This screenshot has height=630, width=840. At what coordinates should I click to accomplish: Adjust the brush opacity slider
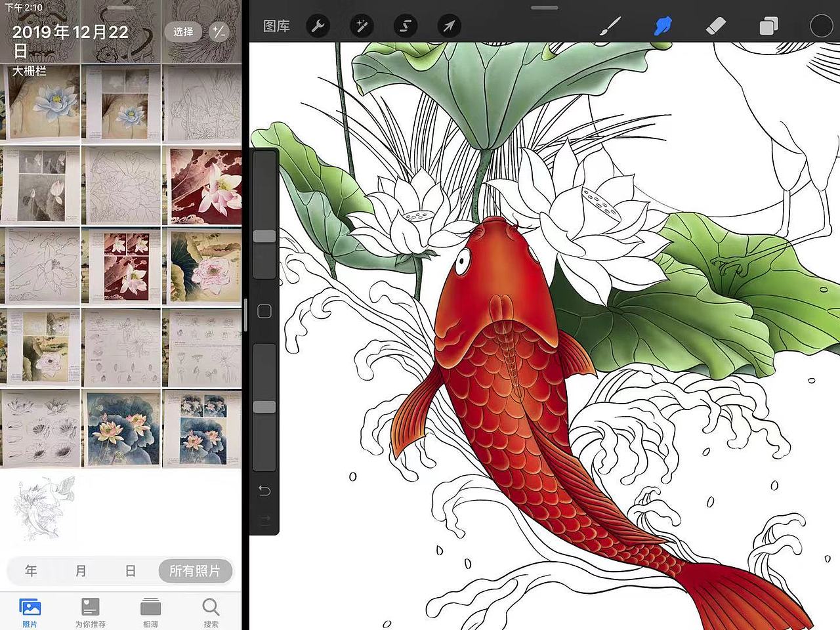(264, 407)
